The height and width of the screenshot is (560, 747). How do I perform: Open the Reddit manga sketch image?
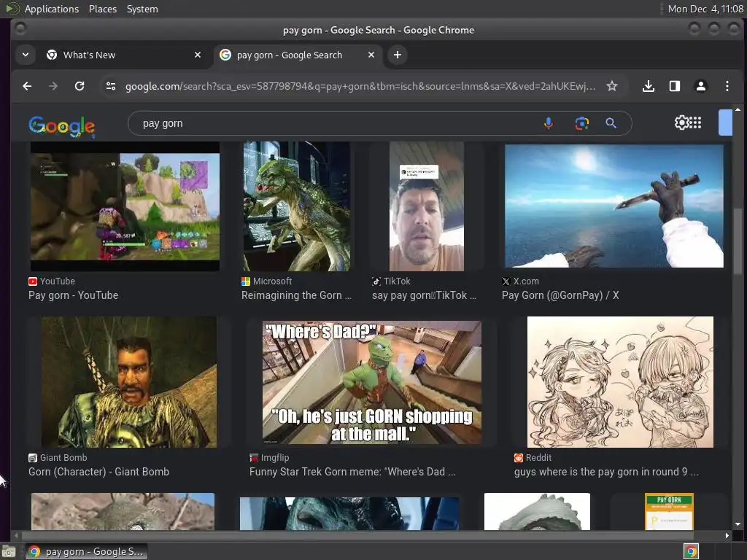point(620,382)
